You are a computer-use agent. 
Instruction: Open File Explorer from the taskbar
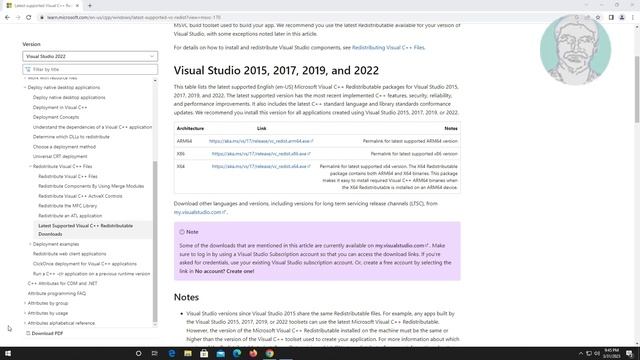188,353
